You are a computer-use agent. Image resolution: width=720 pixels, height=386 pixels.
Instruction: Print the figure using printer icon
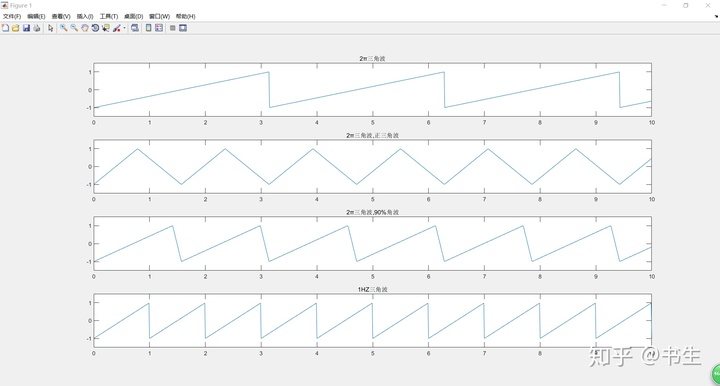37,28
